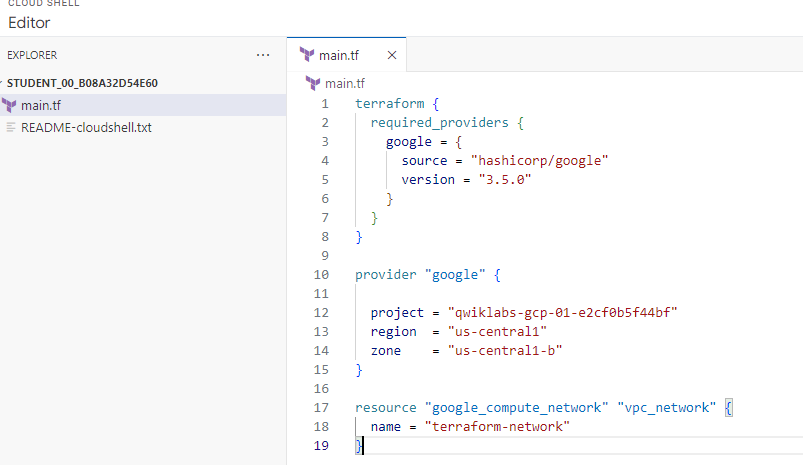Open Explorer more actions ellipsis menu
Screen dimensions: 803x465
[x=263, y=55]
